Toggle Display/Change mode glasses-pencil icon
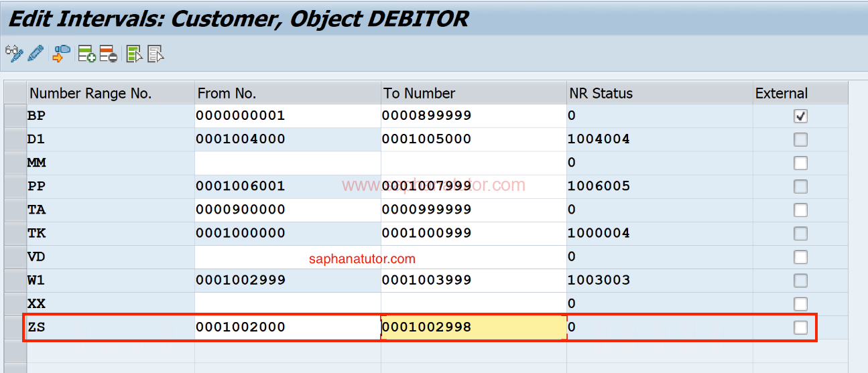 (x=14, y=54)
